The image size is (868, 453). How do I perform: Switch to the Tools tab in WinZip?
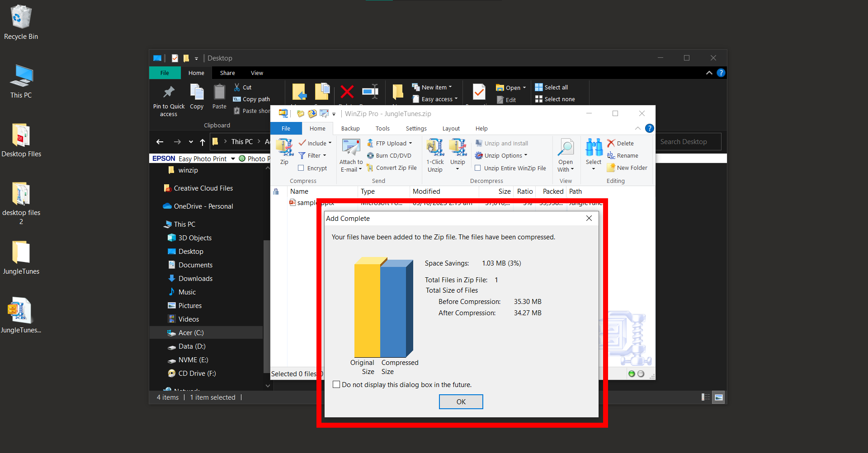382,128
